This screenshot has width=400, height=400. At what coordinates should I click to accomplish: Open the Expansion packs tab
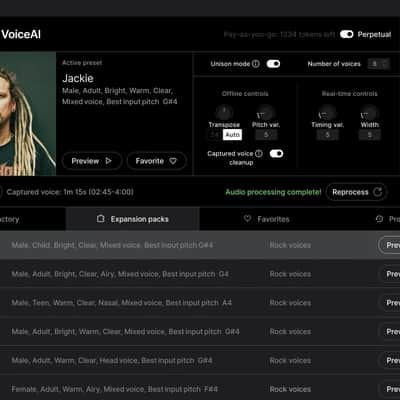133,219
